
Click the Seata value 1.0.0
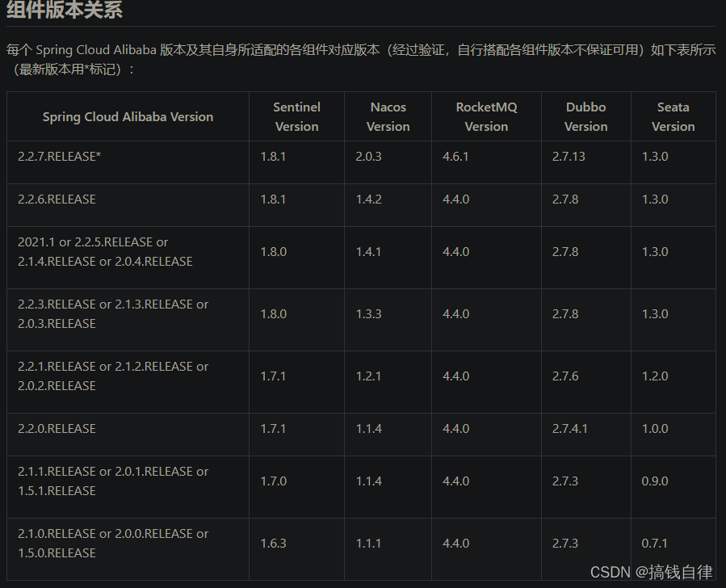(655, 429)
